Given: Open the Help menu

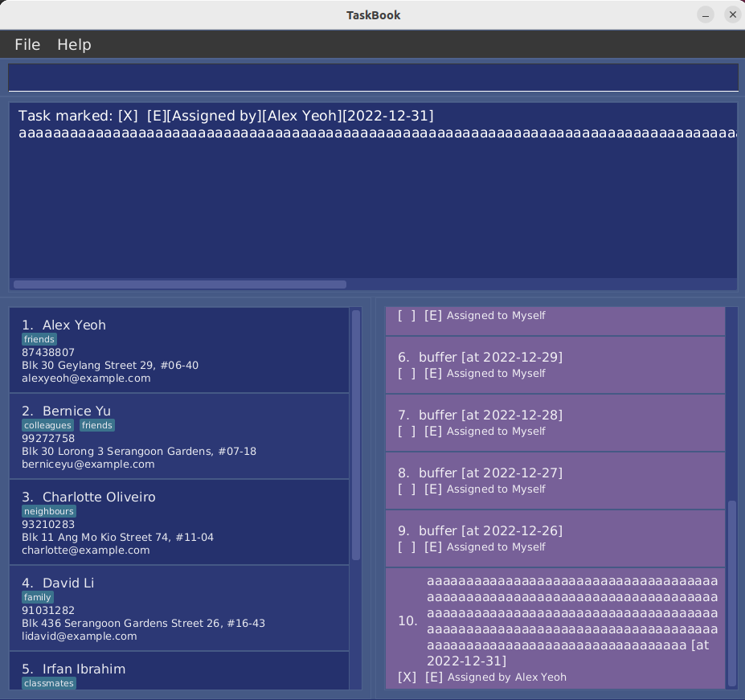Looking at the screenshot, I should [x=74, y=45].
